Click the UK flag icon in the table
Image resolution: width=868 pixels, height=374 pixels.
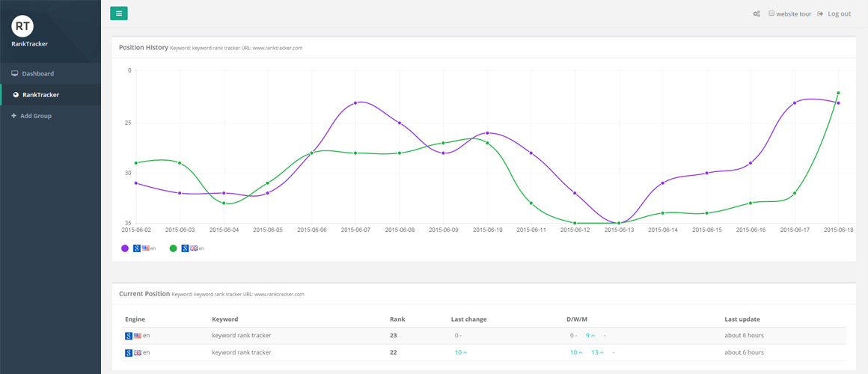pos(138,352)
